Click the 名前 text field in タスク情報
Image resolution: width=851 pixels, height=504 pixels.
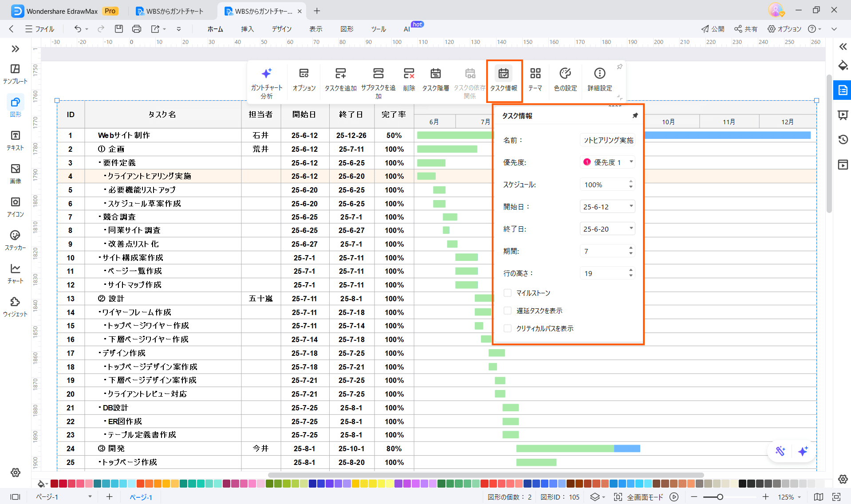tap(607, 140)
